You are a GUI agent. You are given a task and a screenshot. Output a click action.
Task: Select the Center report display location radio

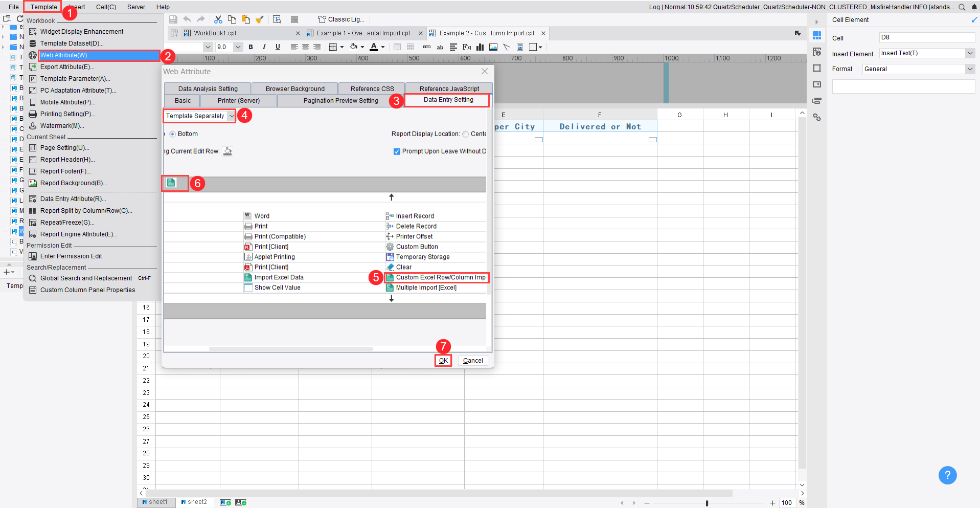coord(465,134)
